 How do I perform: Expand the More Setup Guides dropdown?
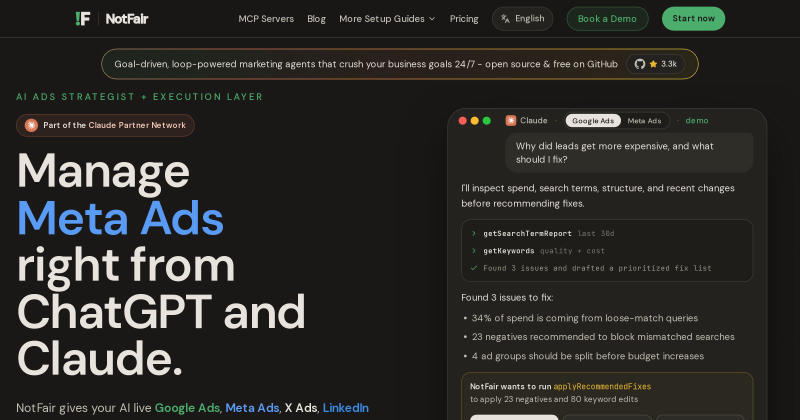click(387, 19)
